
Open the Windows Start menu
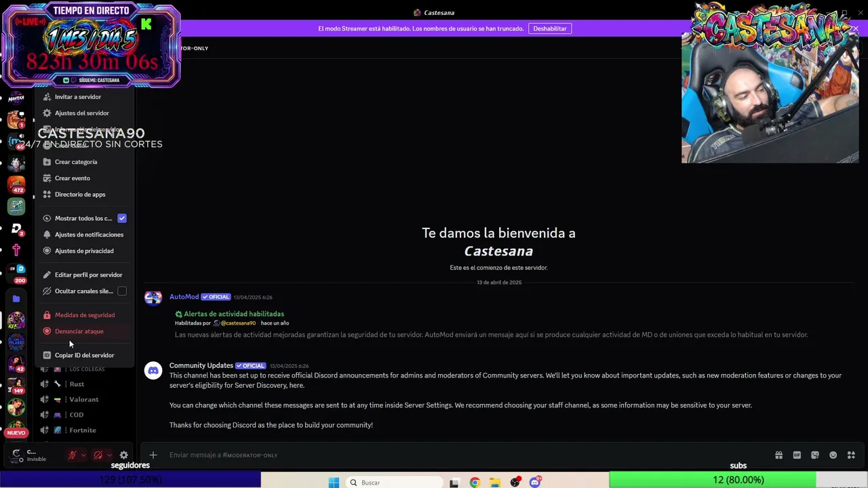point(334,483)
